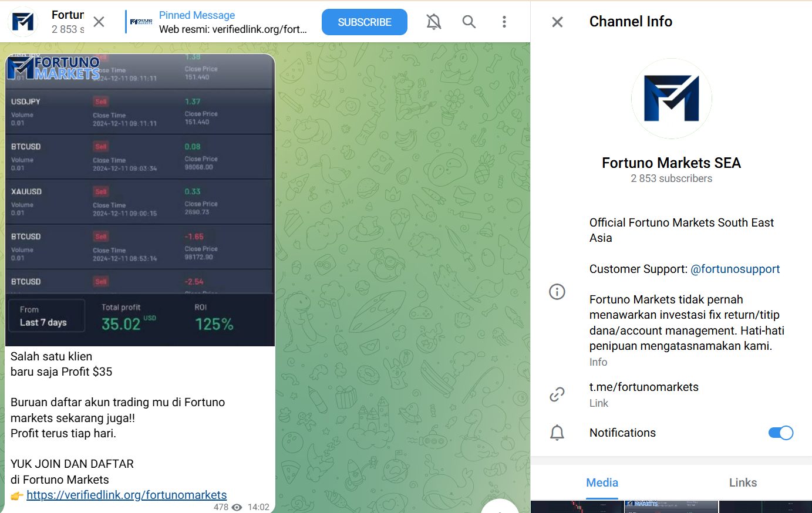
Task: Open the trading results image in the post
Action: pyautogui.click(x=140, y=200)
